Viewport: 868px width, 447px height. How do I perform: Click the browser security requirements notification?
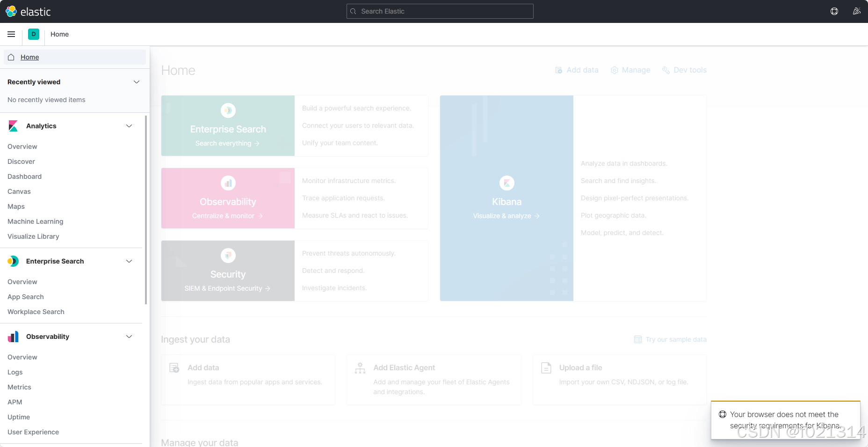coord(785,420)
